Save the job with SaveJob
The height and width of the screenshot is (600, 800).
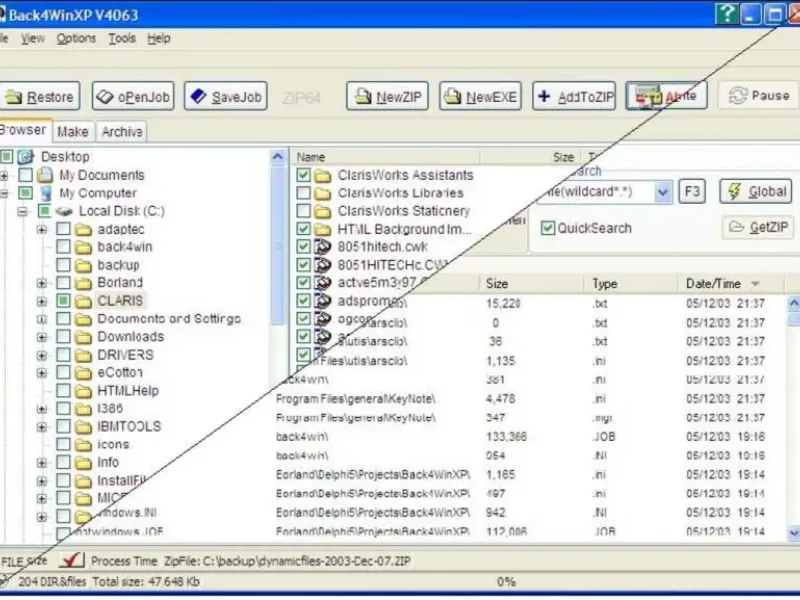226,96
